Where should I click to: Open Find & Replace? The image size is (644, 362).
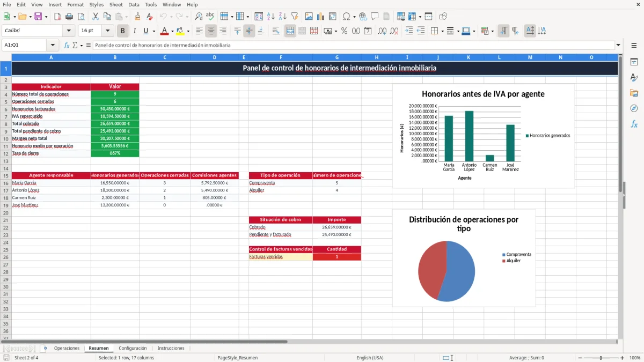click(199, 17)
